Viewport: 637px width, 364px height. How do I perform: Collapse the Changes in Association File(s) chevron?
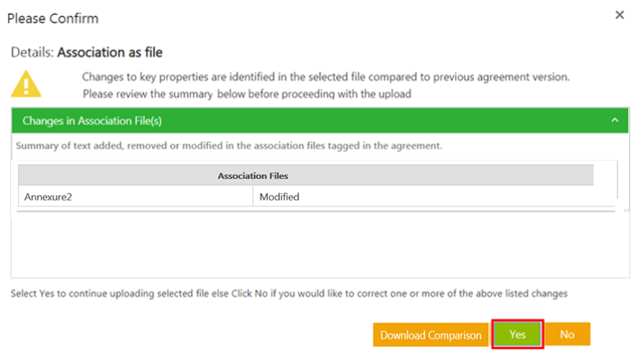pyautogui.click(x=615, y=120)
